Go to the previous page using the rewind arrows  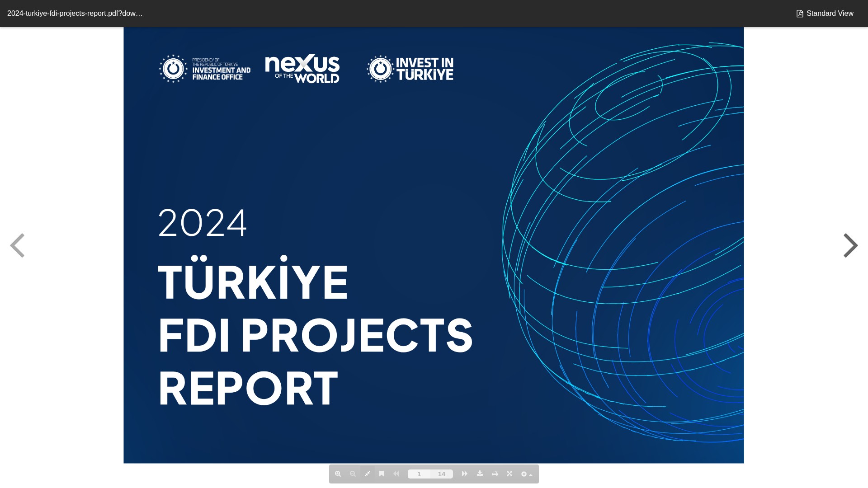point(396,474)
